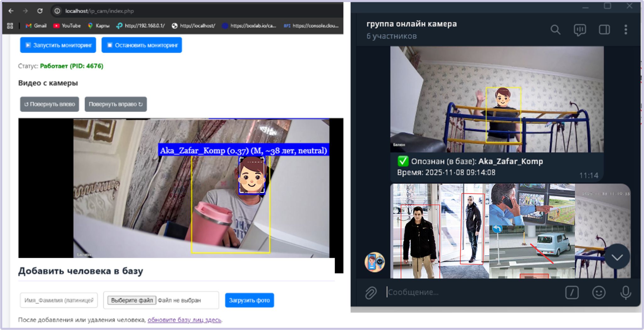The image size is (644, 330).
Task: Click the 'Имя_Фамилия (латиницей)' input field
Action: [x=59, y=300]
